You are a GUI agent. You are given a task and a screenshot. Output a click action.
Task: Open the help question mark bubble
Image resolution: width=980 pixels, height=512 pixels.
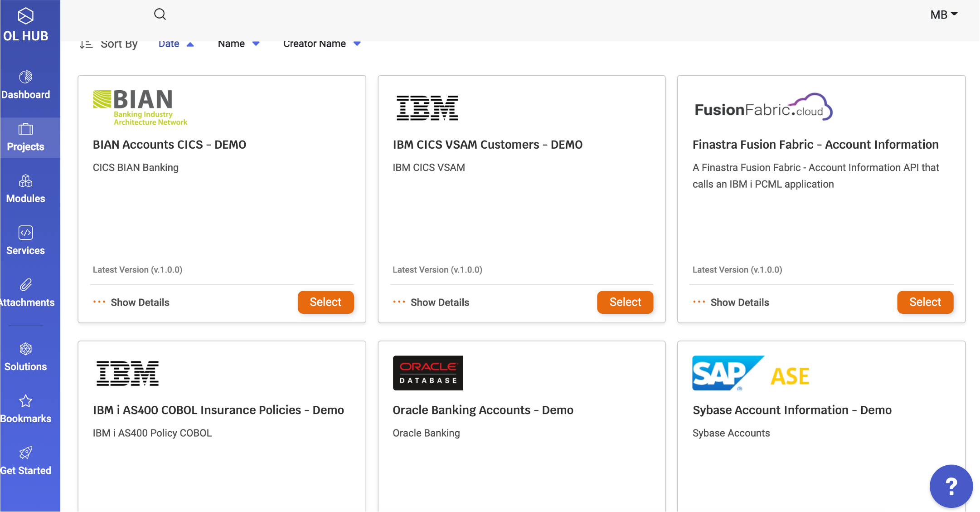point(951,486)
